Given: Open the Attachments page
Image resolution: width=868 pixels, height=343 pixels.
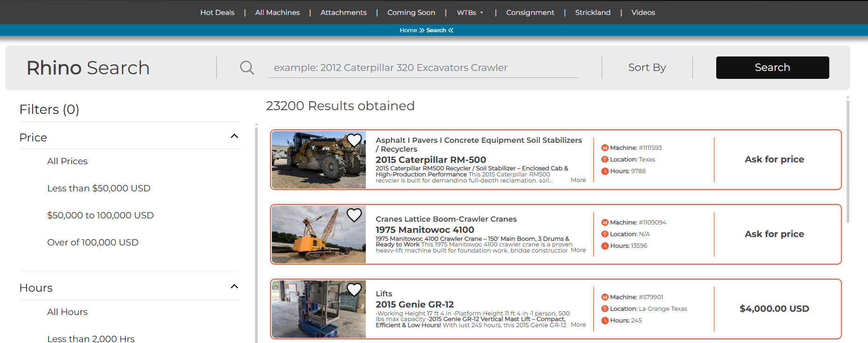Looking at the screenshot, I should (343, 13).
